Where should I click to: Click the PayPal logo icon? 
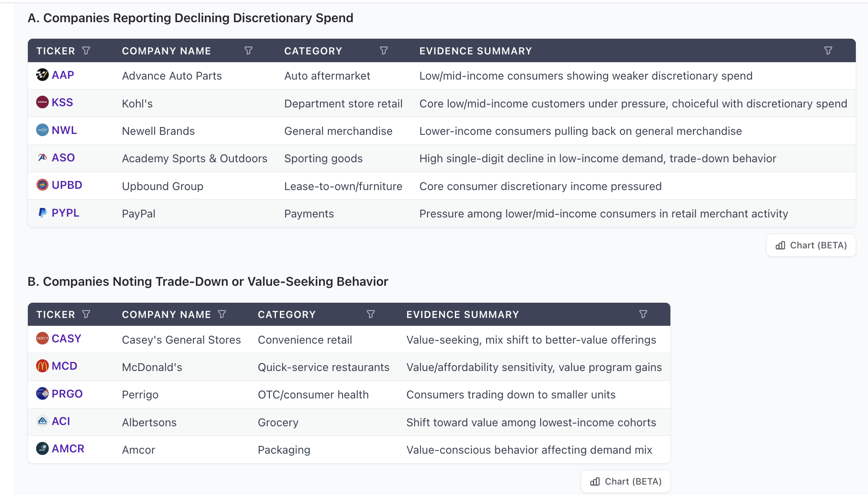(x=42, y=213)
